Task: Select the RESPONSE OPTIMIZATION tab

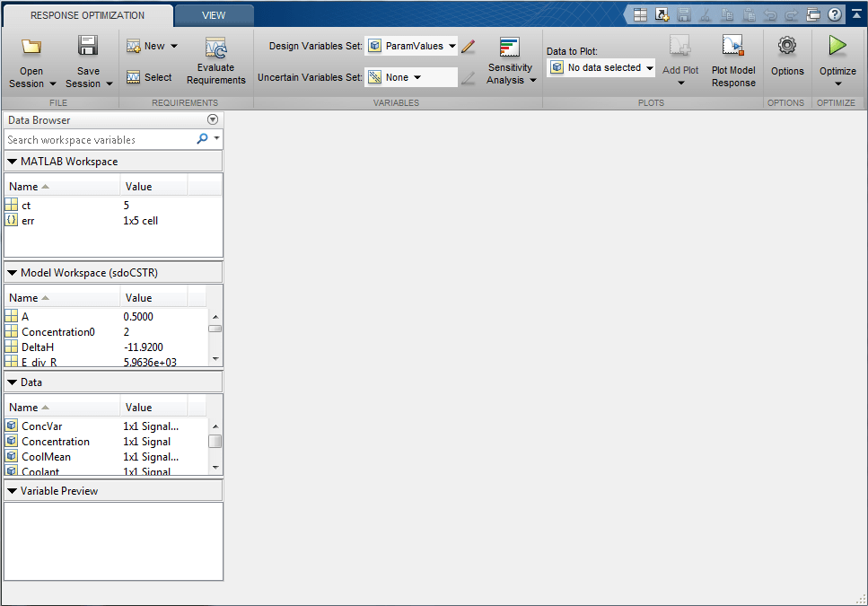Action: click(x=87, y=15)
